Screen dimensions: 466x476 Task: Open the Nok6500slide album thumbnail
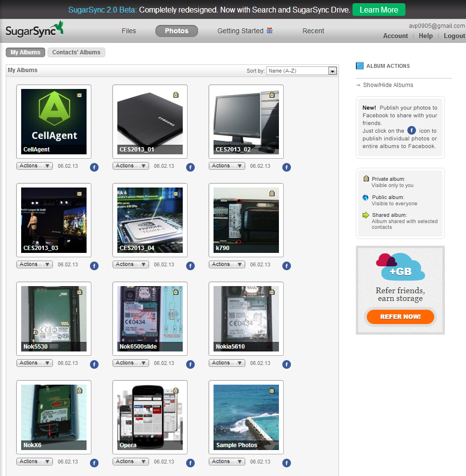[150, 319]
